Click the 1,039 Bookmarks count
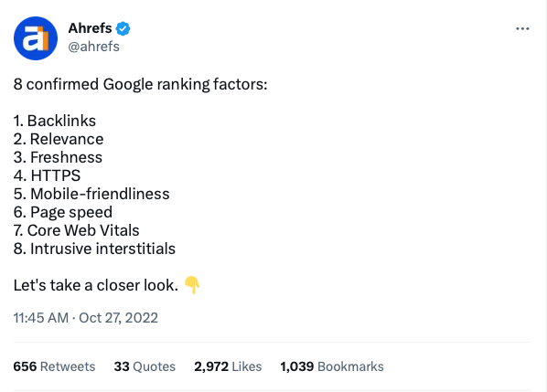 point(332,366)
